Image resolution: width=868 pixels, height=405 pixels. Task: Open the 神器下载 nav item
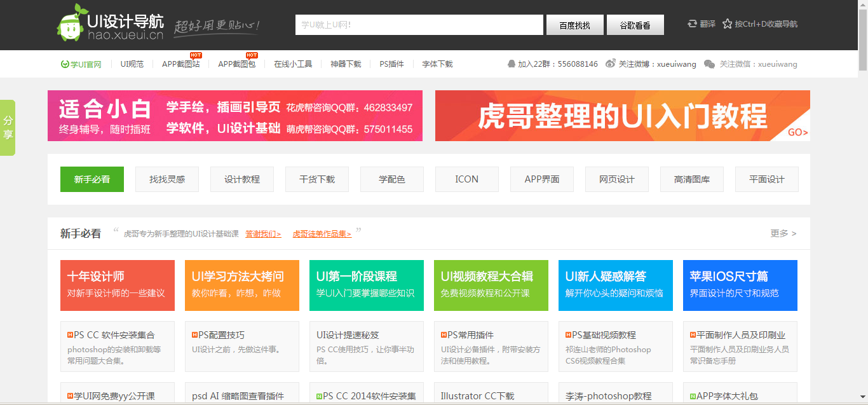(346, 64)
